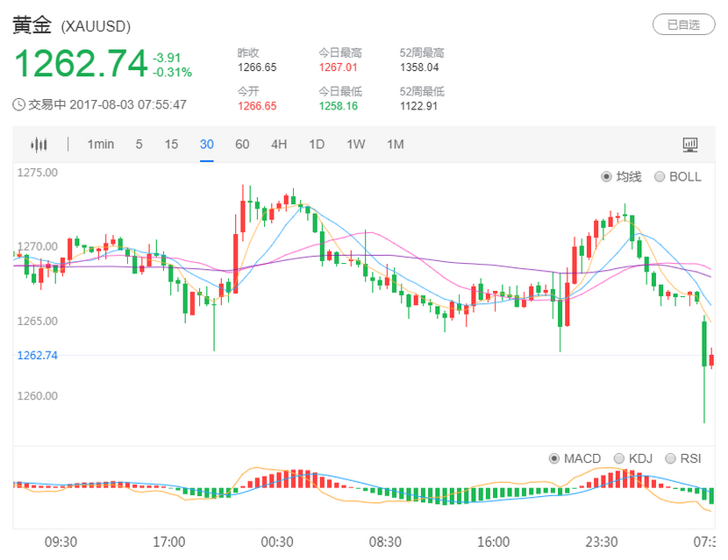This screenshot has height=560, width=728.
Task: Select the 均线 moving average radio button
Action: point(606,177)
